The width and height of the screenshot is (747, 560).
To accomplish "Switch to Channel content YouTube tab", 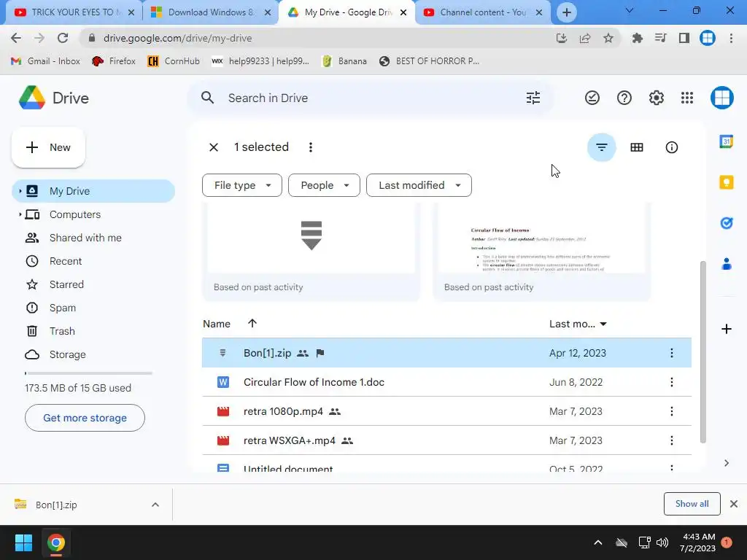I will [x=483, y=12].
